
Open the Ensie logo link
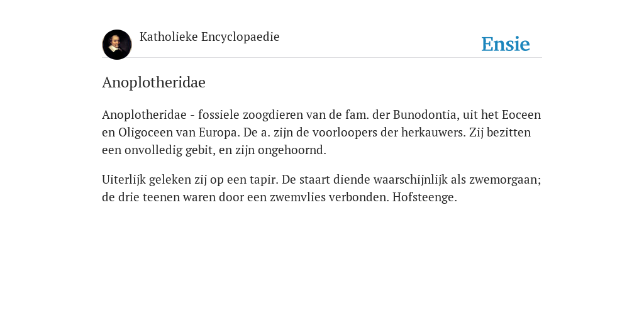click(506, 44)
